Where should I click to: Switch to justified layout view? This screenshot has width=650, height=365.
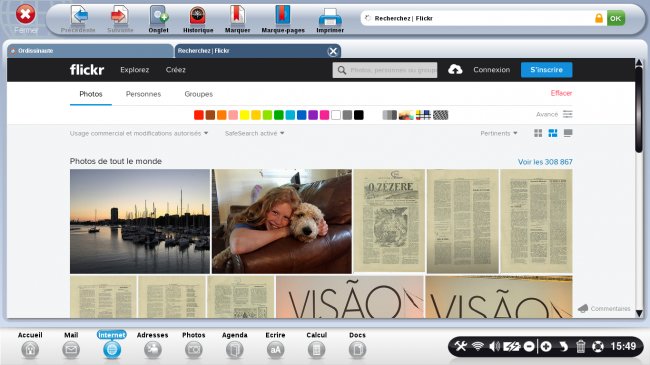(x=553, y=133)
